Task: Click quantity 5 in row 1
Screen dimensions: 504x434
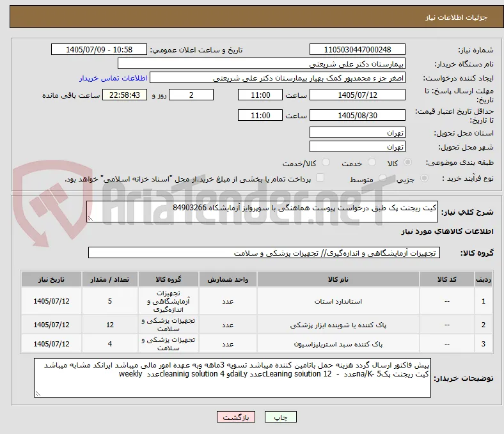Action: [x=109, y=301]
